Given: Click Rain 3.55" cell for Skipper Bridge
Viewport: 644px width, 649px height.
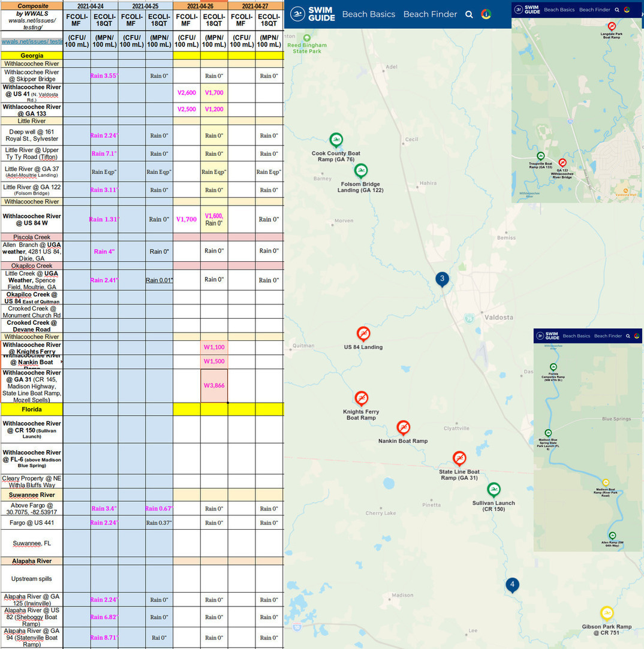Looking at the screenshot, I should (x=104, y=76).
